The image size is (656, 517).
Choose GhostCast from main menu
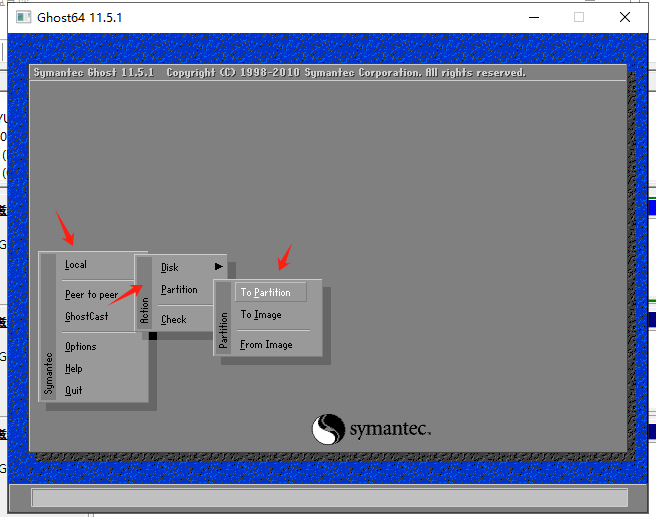coord(87,317)
